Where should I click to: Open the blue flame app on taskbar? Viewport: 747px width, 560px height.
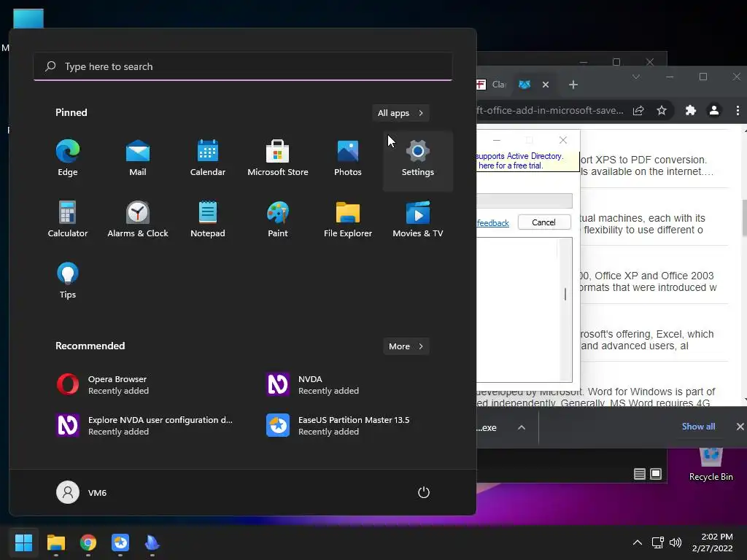[x=152, y=542]
